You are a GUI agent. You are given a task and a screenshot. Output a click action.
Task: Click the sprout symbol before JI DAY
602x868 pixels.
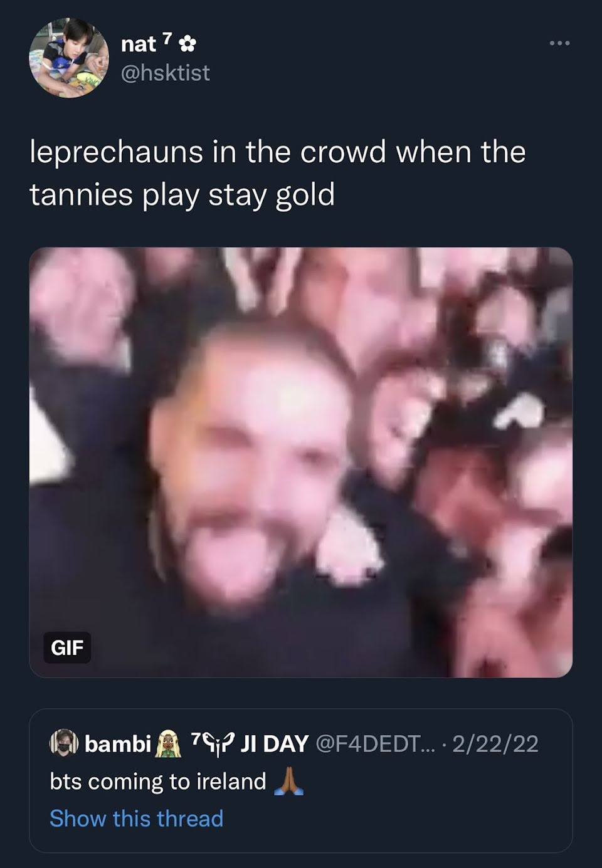[219, 744]
